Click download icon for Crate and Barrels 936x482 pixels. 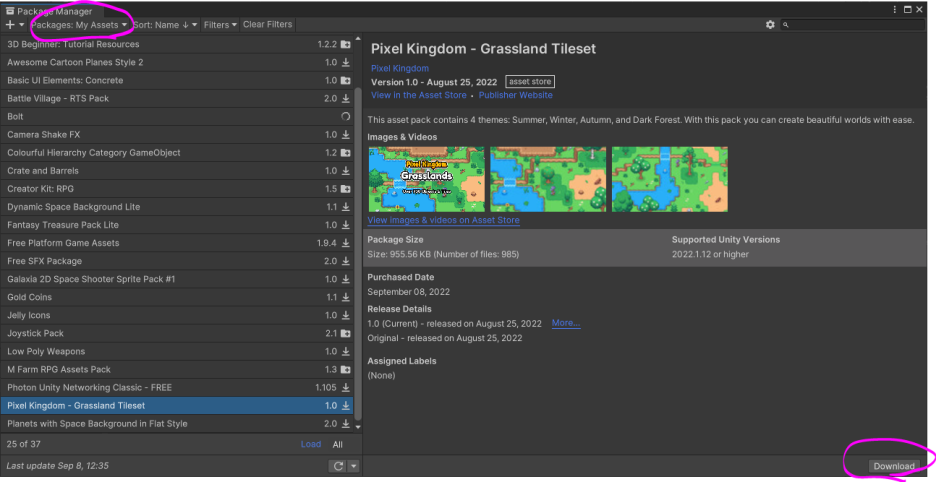tap(346, 170)
